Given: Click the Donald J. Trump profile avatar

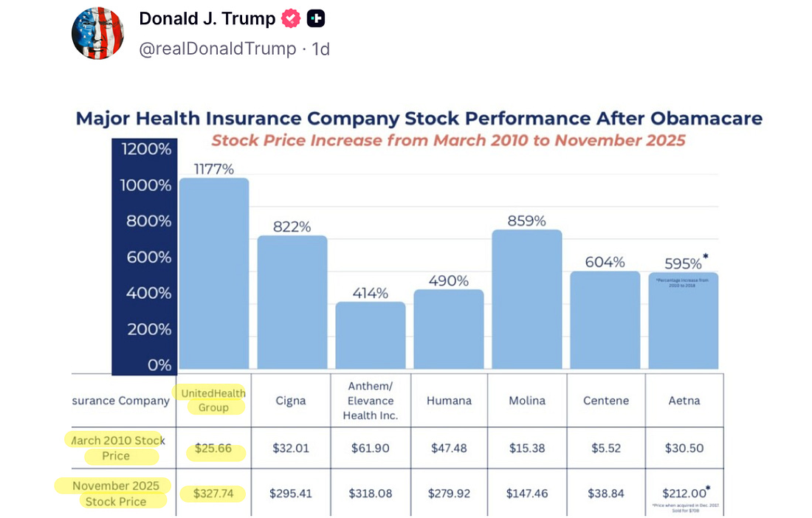Looking at the screenshot, I should click(97, 33).
